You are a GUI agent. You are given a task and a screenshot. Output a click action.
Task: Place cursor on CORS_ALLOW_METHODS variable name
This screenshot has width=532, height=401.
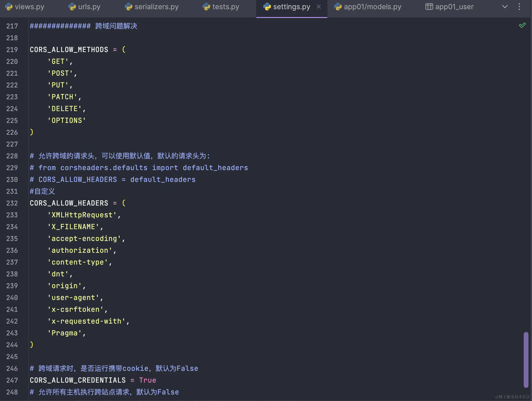pyautogui.click(x=69, y=50)
